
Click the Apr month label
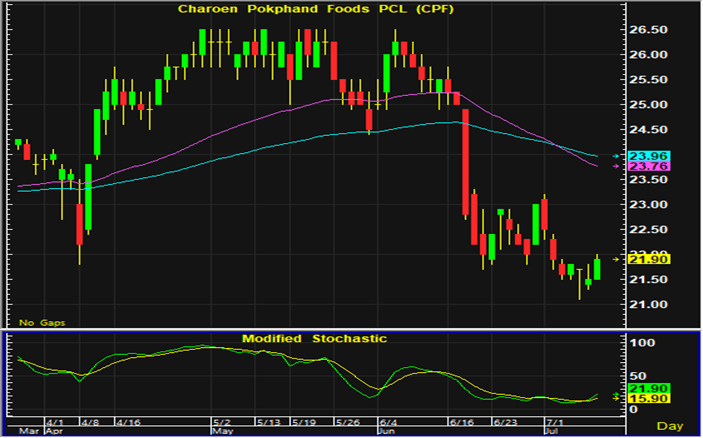(x=55, y=431)
